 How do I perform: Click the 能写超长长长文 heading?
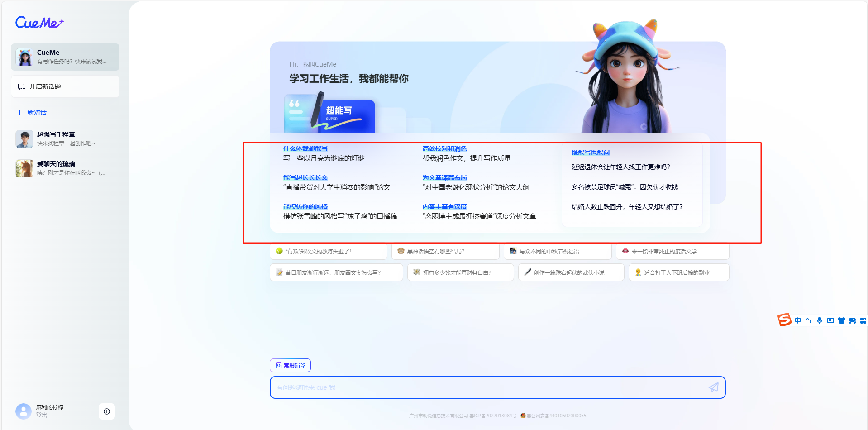305,177
